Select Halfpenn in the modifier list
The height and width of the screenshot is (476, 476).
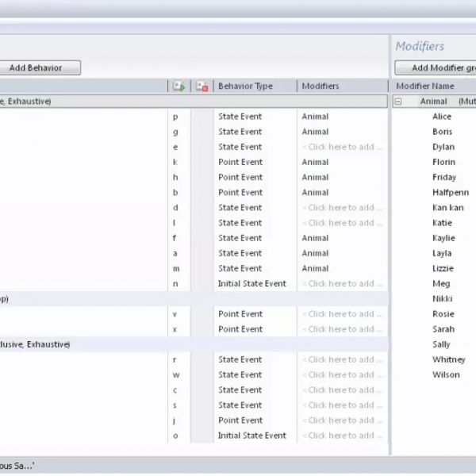(450, 193)
